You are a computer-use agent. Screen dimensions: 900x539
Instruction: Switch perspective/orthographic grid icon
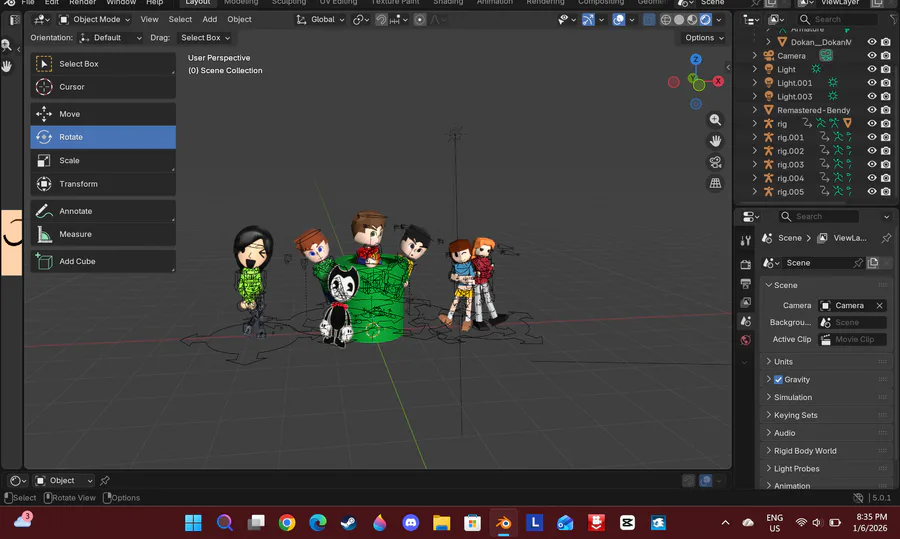715,183
